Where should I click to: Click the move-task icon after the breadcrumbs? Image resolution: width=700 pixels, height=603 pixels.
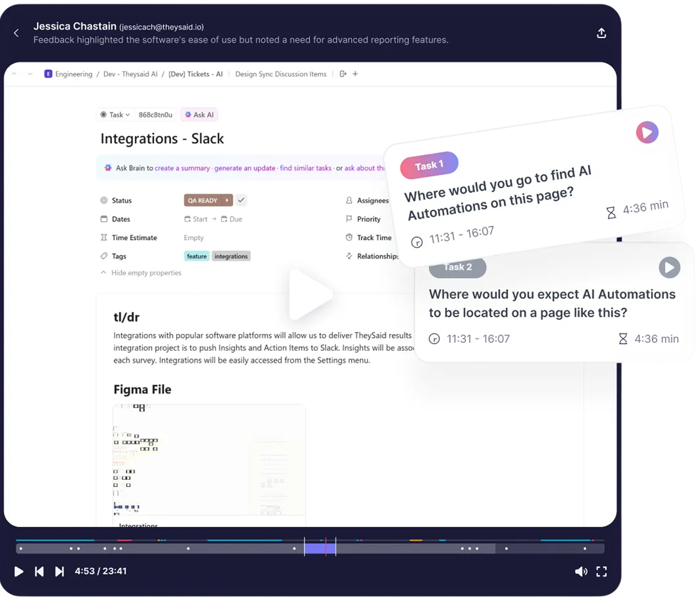pyautogui.click(x=343, y=74)
